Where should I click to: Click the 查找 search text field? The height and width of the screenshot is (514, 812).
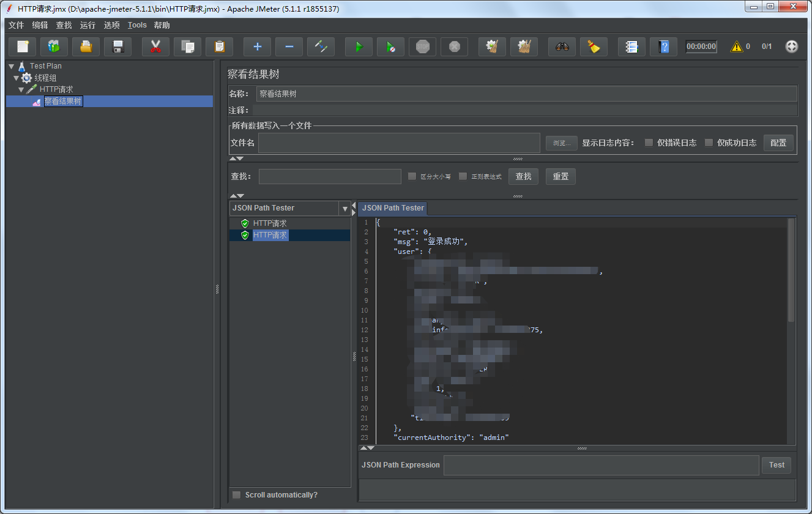[x=330, y=176]
